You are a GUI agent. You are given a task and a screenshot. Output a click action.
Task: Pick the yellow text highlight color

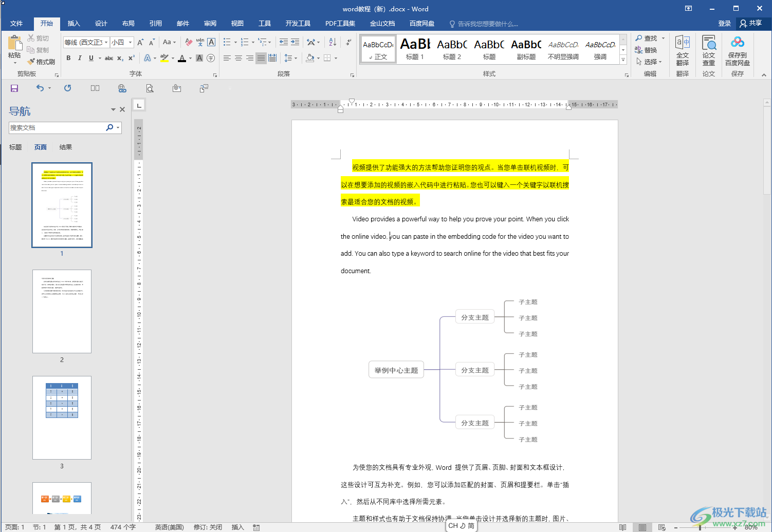(x=164, y=58)
